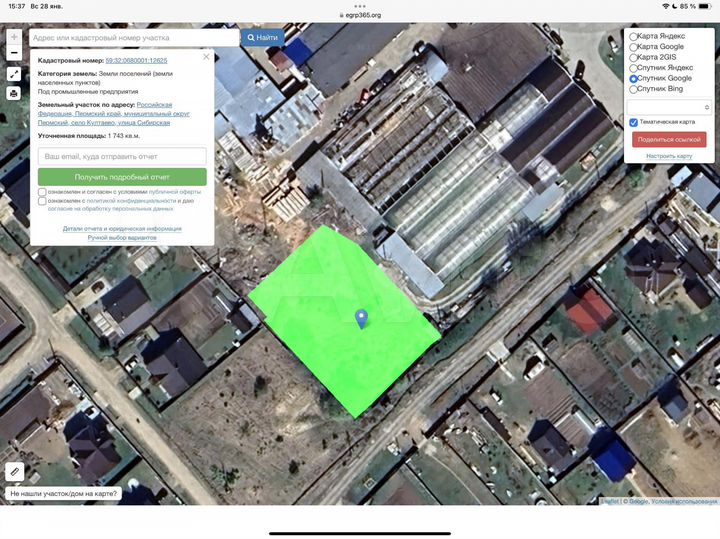Click the cadastral number 59:32:0680001:12625 link
This screenshot has height=539, width=720.
(136, 60)
